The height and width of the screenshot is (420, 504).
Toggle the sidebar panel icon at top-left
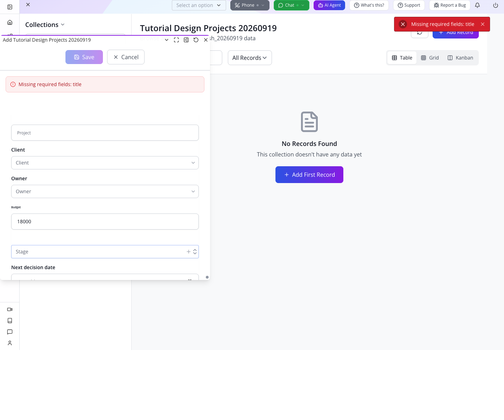(x=10, y=7)
